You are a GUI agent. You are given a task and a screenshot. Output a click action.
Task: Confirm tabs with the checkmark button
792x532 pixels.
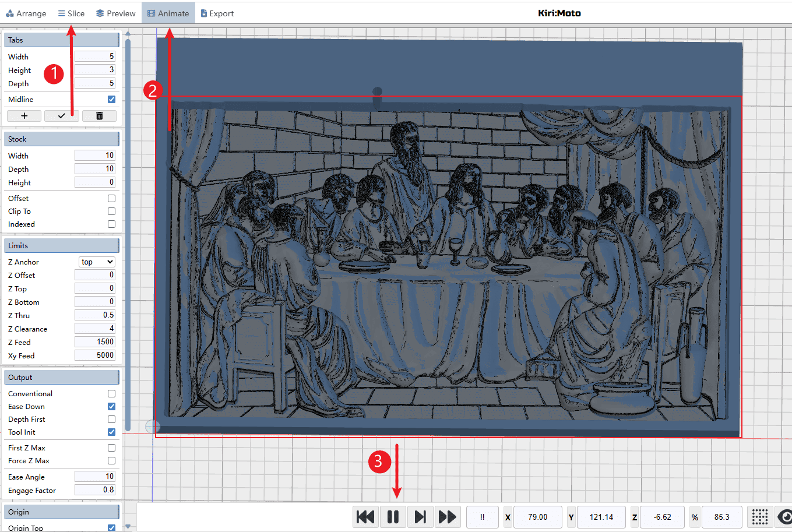[x=61, y=116]
